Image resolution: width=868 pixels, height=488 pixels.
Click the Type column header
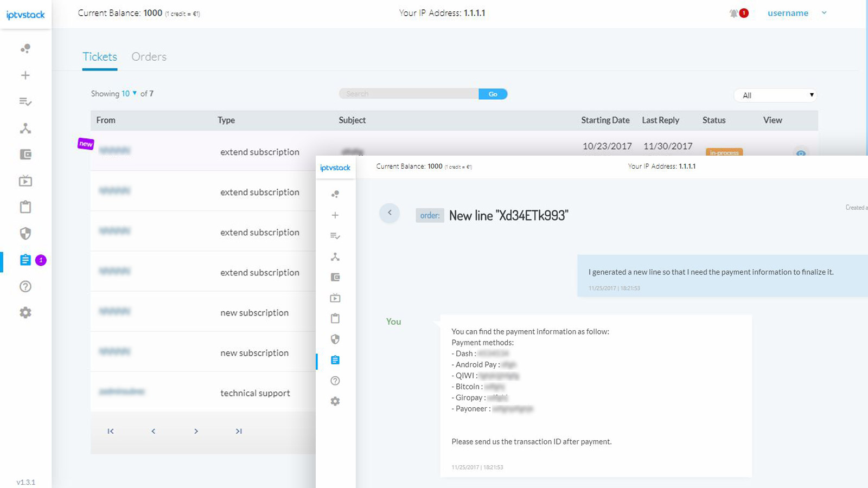click(226, 120)
